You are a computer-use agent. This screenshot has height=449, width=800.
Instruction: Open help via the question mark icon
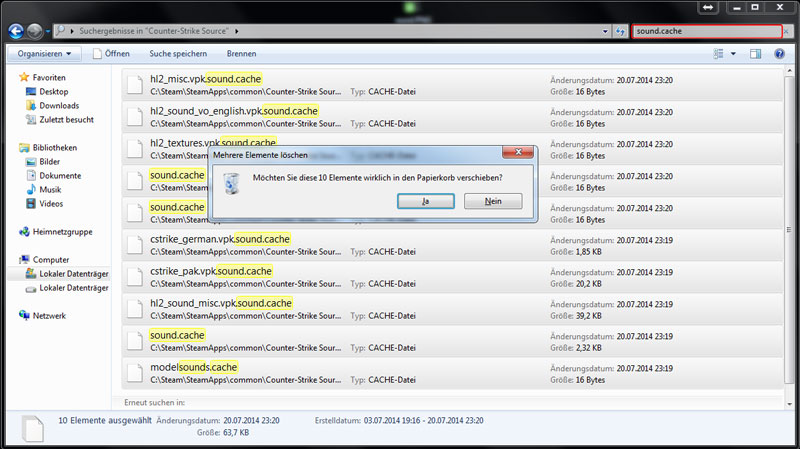coord(779,54)
